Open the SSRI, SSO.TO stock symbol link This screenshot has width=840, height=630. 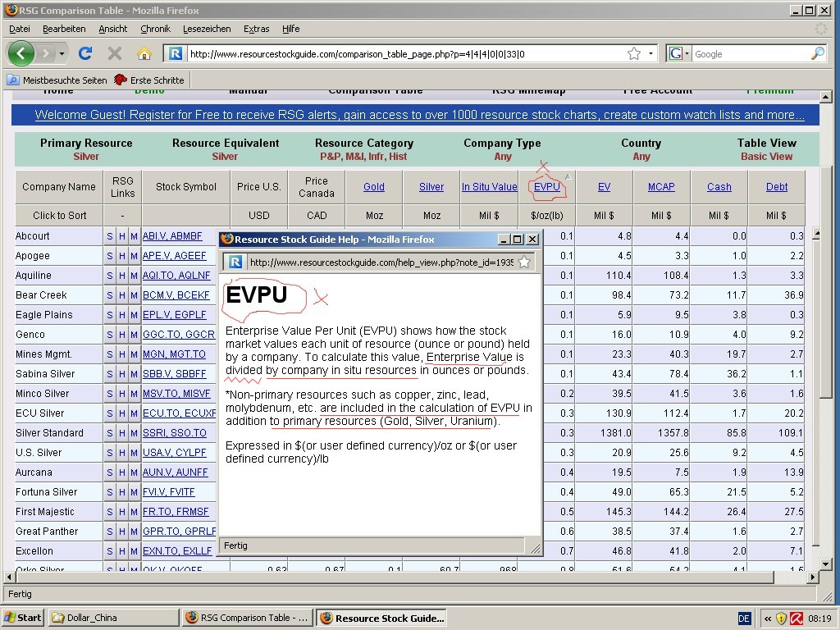pyautogui.click(x=174, y=433)
